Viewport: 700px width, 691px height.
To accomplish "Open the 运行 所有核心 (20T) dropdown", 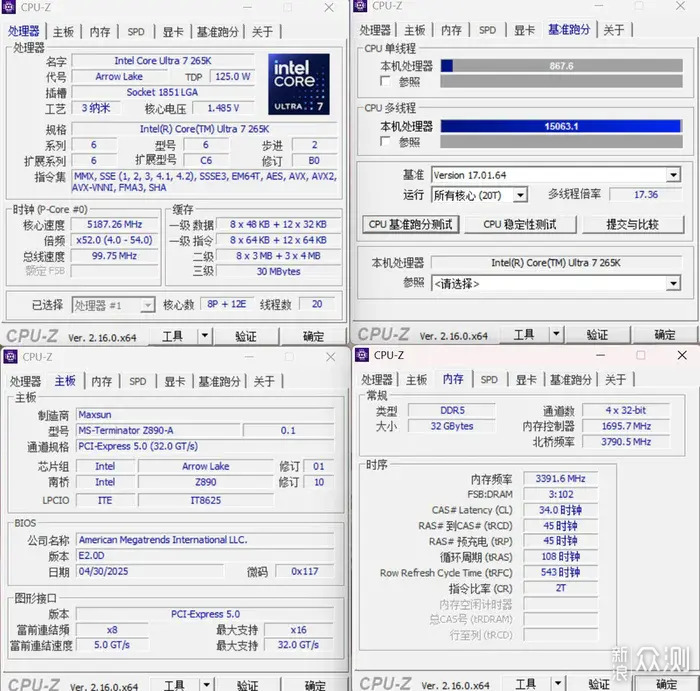I will (x=520, y=195).
